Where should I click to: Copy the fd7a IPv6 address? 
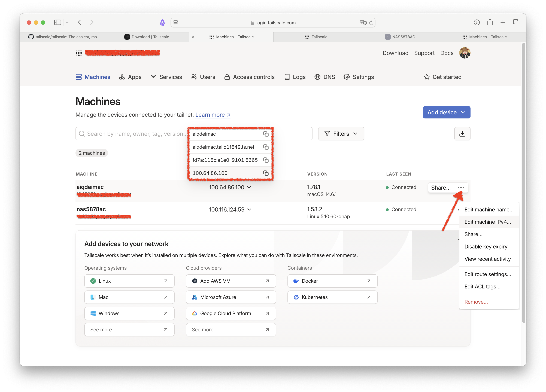[266, 160]
